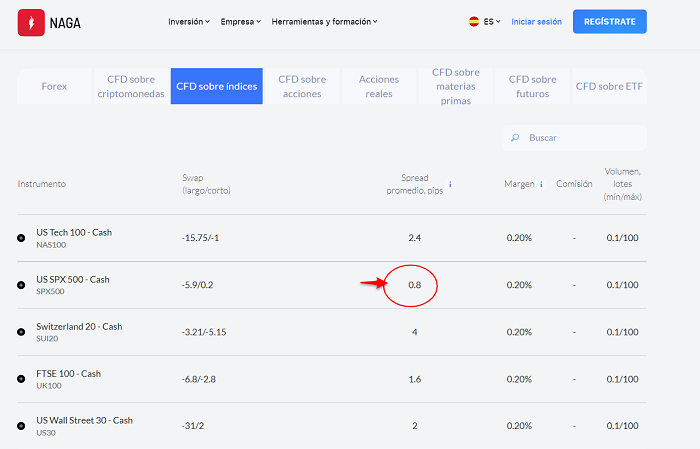The image size is (700, 449).
Task: Click spread value 0.8 for SPX500
Action: [x=415, y=285]
